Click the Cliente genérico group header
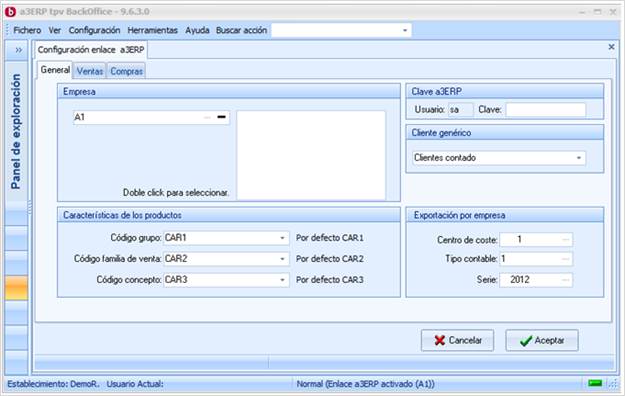This screenshot has width=625, height=396. 505,133
